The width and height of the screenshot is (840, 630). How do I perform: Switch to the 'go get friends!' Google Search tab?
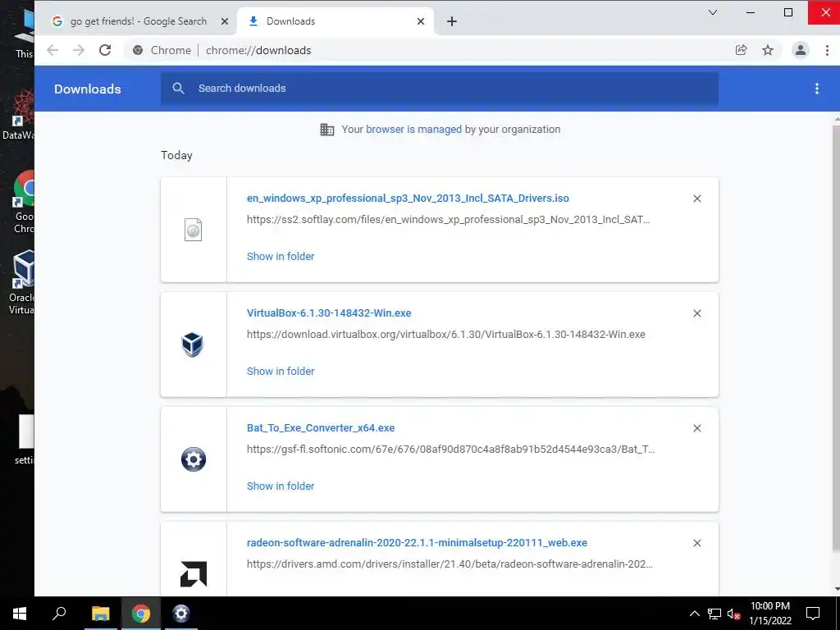click(139, 21)
